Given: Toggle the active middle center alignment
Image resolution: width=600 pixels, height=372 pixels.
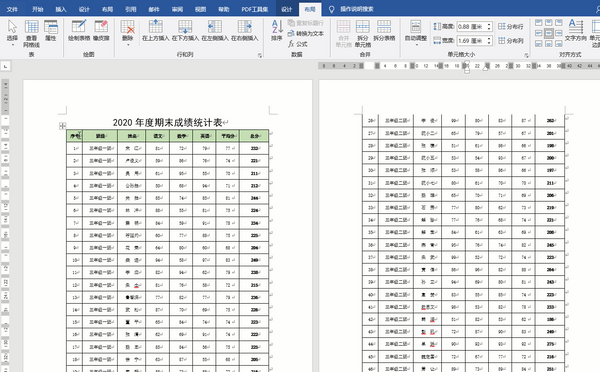Looking at the screenshot, I should click(548, 33).
